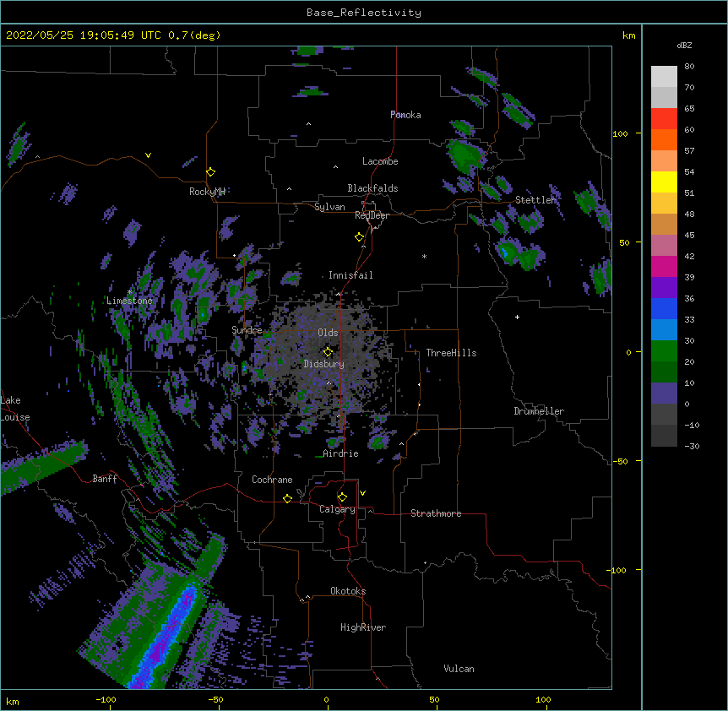Click the Drumheller town label
Screen dimensions: 728x711
pyautogui.click(x=539, y=411)
